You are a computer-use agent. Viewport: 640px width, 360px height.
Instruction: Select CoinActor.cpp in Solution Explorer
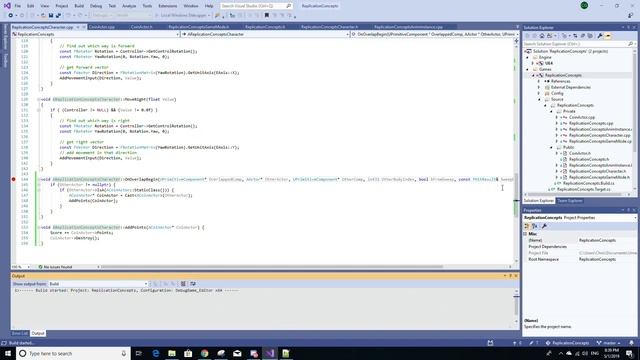coord(582,117)
